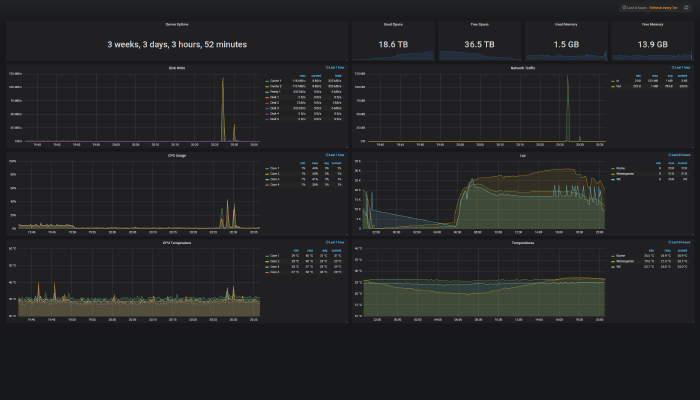Click the Disk 4 purple legend line icon
This screenshot has width=700, height=400.
pyautogui.click(x=267, y=114)
